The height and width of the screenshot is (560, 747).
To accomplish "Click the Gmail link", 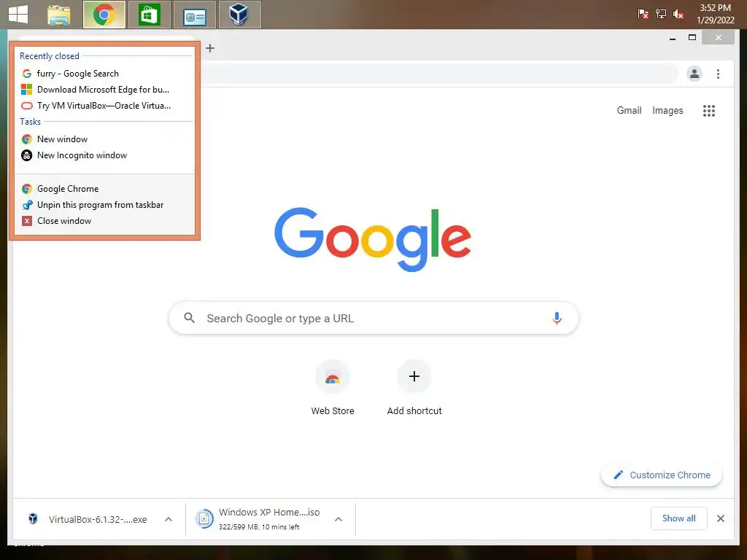I will click(x=629, y=111).
